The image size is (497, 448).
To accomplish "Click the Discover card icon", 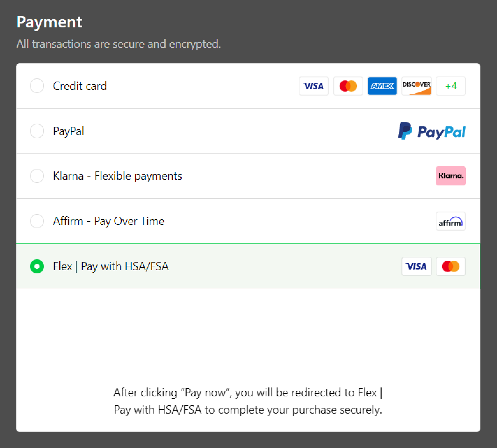I will [416, 86].
